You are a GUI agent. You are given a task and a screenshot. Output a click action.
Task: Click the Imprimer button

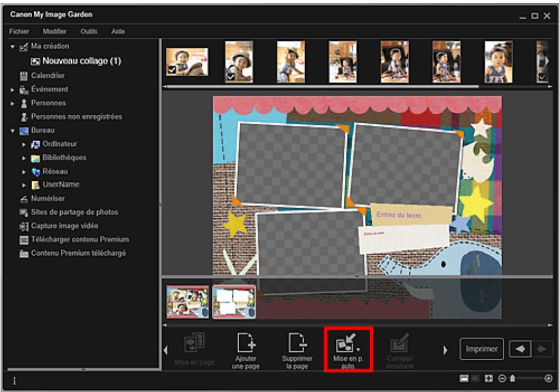[x=481, y=349]
